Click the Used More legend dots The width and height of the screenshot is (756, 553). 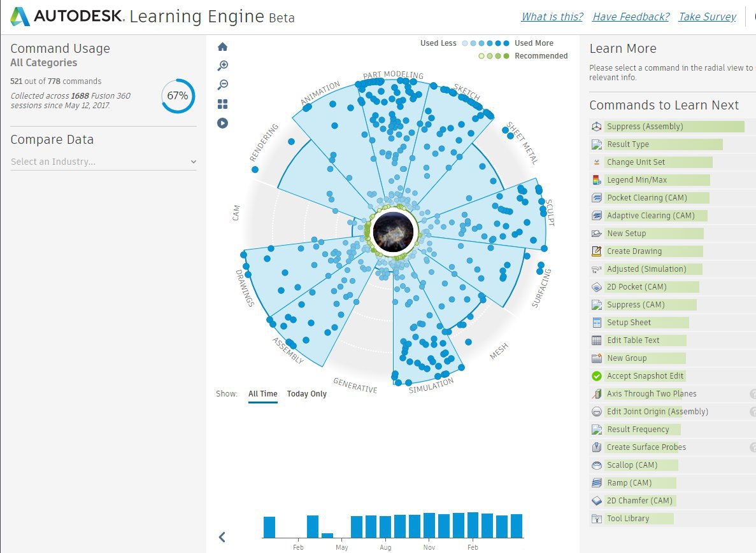tap(486, 43)
